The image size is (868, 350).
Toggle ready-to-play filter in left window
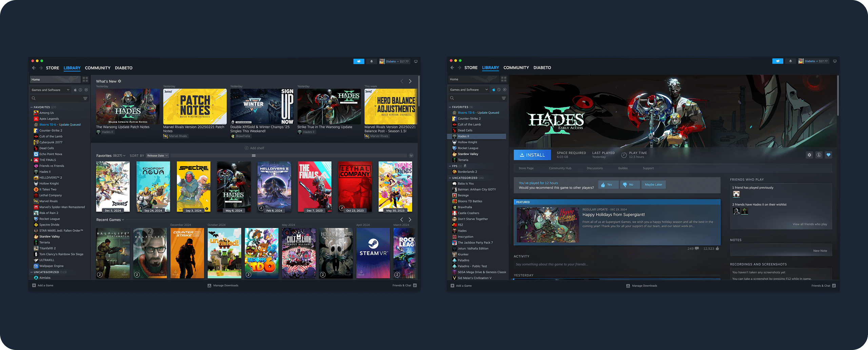pyautogui.click(x=86, y=90)
